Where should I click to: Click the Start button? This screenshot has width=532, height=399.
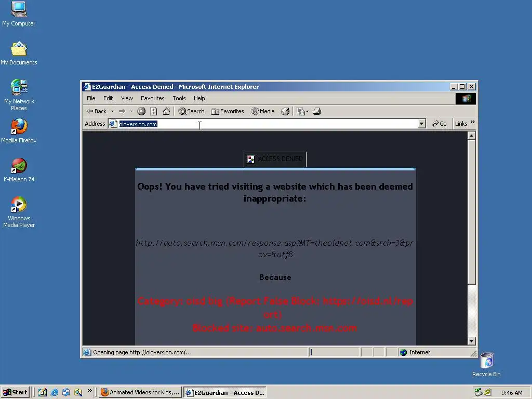[x=16, y=392]
